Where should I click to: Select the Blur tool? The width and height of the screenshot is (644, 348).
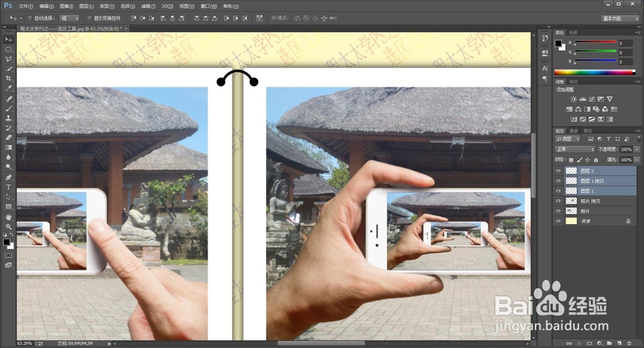click(8, 157)
